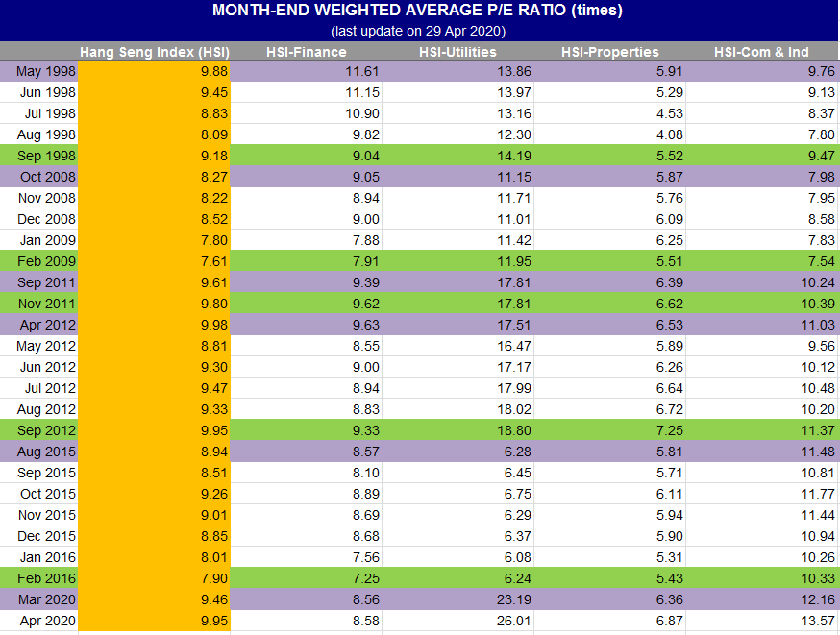The width and height of the screenshot is (840, 635).
Task: Select the Sep 1998 row label
Action: [46, 156]
